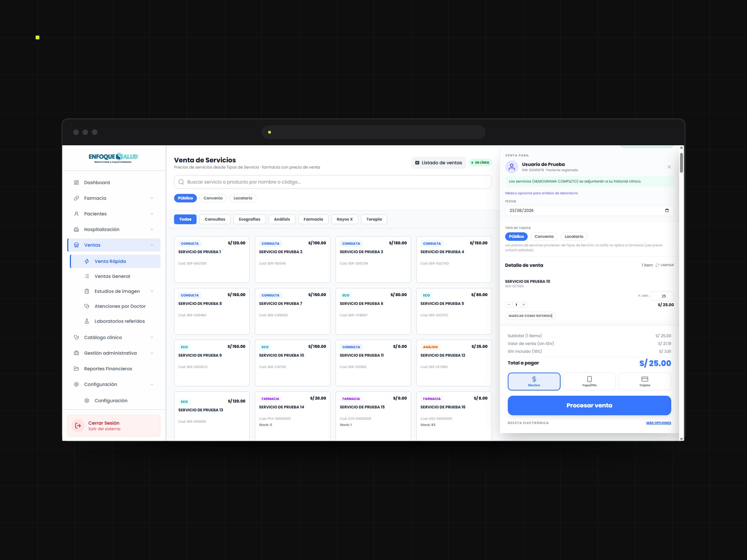Image resolution: width=747 pixels, height=560 pixels.
Task: Collapse the Ventas menu chevron
Action: (152, 245)
